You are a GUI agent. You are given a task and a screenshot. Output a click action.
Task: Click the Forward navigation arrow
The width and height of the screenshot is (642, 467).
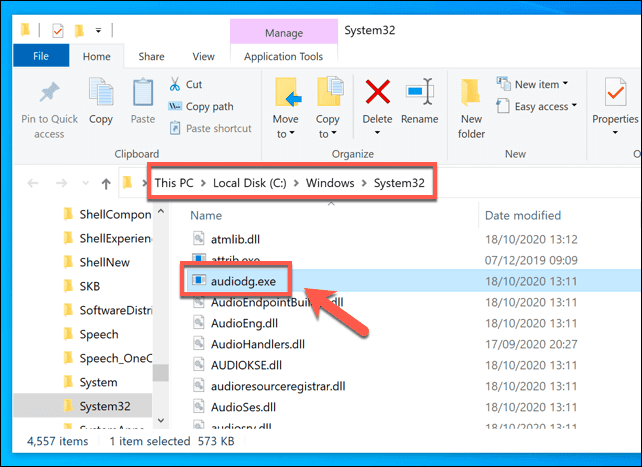click(61, 183)
